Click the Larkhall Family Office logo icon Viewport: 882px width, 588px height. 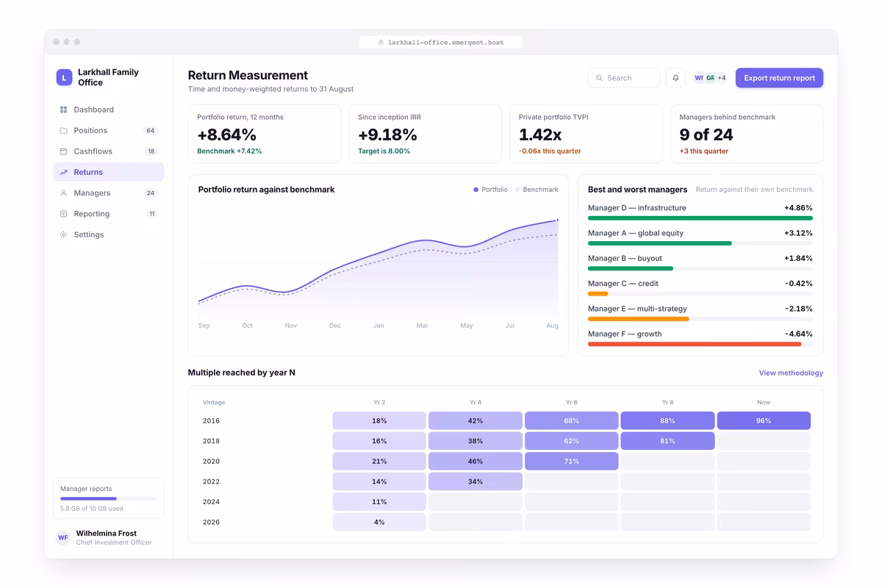click(64, 78)
